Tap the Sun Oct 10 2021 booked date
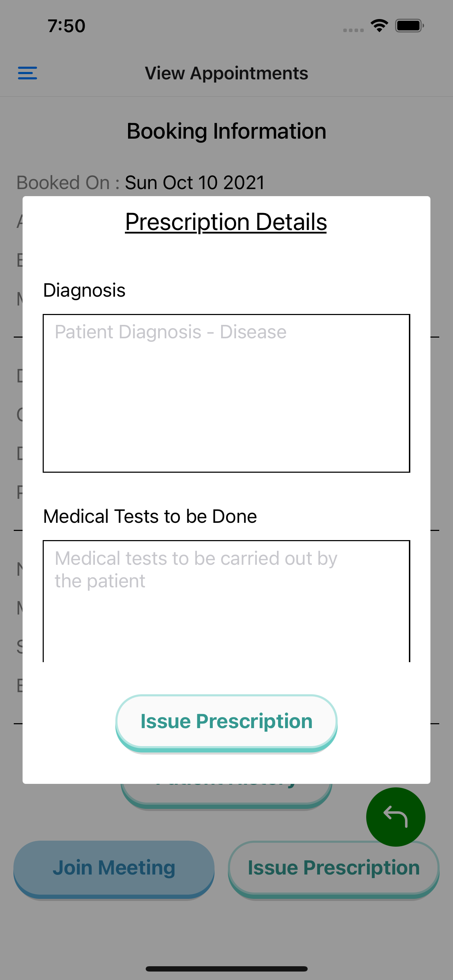The width and height of the screenshot is (453, 980). [195, 182]
